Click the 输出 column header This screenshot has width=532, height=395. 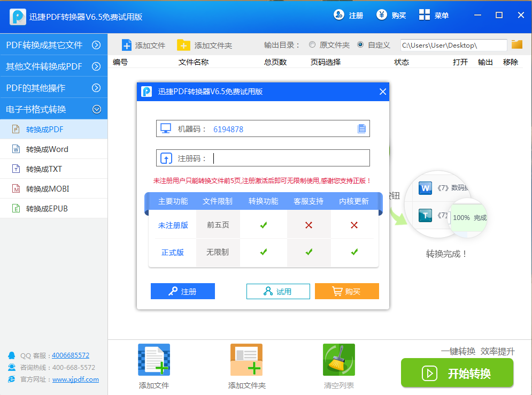(485, 62)
